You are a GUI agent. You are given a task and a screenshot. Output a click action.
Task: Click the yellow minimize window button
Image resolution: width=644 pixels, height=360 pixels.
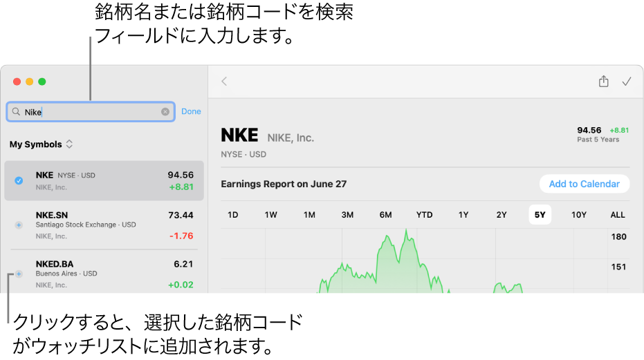pyautogui.click(x=30, y=82)
